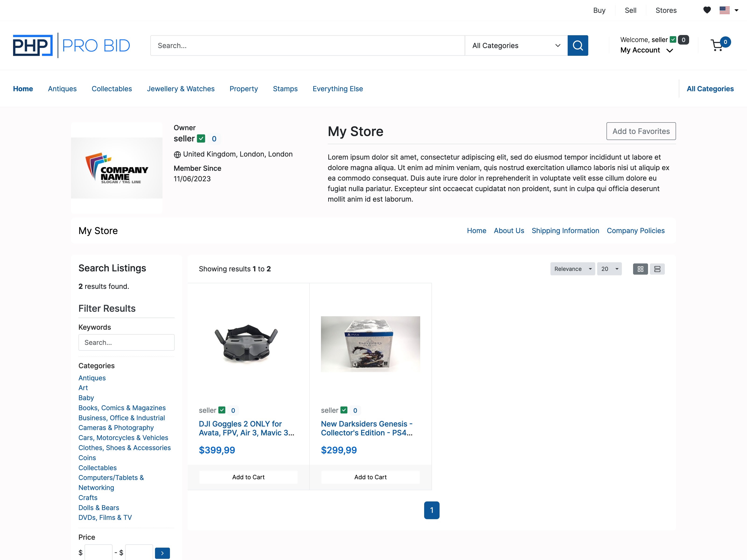Switch to grid view layout
Screen dimensions: 747x560
640,269
